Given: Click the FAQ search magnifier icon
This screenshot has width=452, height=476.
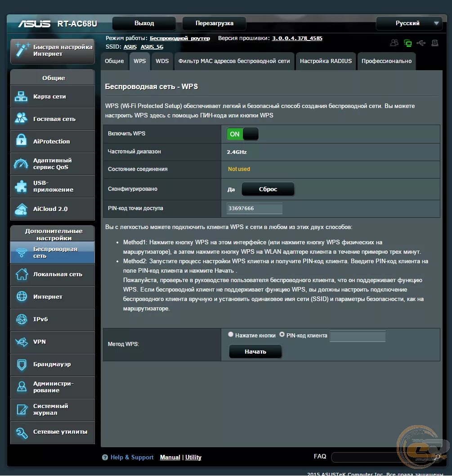Looking at the screenshot, I should [x=438, y=457].
